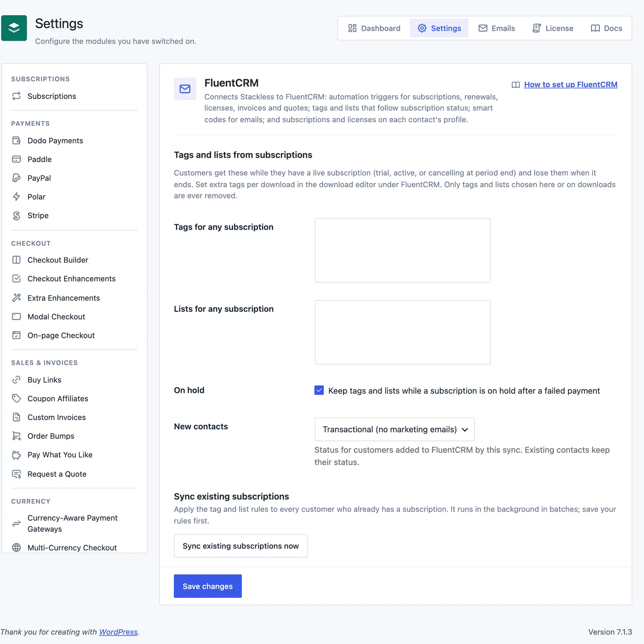Click the Dodo Payments wallet icon
The image size is (644, 644).
[17, 140]
